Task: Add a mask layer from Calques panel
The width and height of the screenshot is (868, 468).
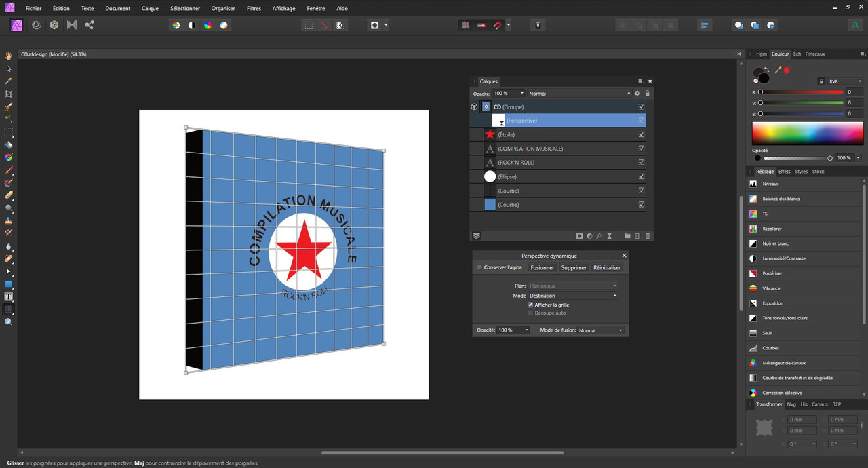Action: [579, 236]
